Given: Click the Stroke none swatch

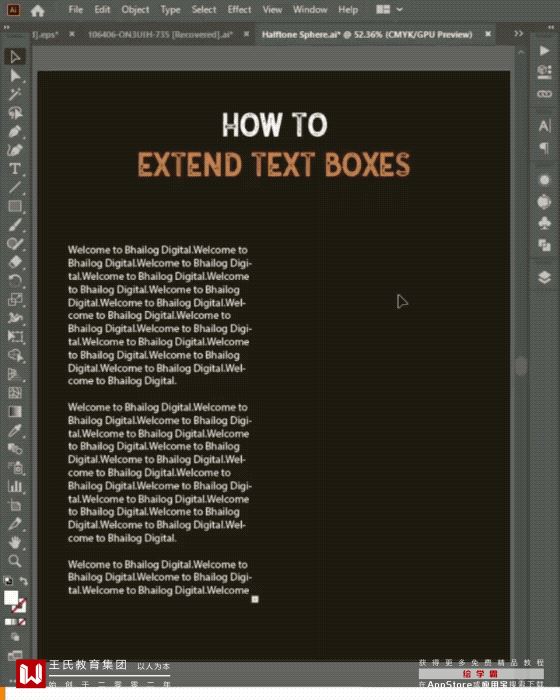Looking at the screenshot, I should click(x=19, y=605).
